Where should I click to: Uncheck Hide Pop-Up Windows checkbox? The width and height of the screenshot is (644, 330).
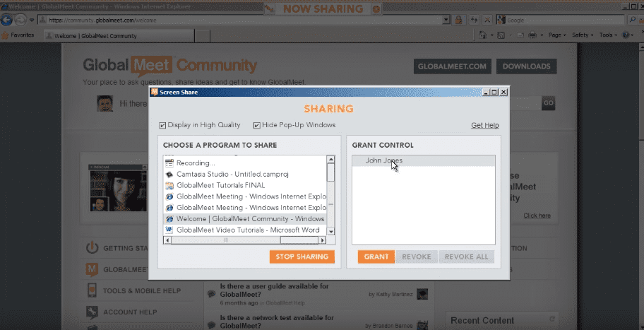click(x=257, y=125)
